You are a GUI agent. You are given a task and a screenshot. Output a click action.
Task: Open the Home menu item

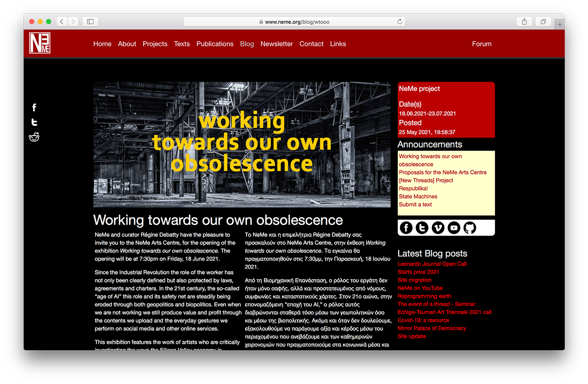point(102,44)
